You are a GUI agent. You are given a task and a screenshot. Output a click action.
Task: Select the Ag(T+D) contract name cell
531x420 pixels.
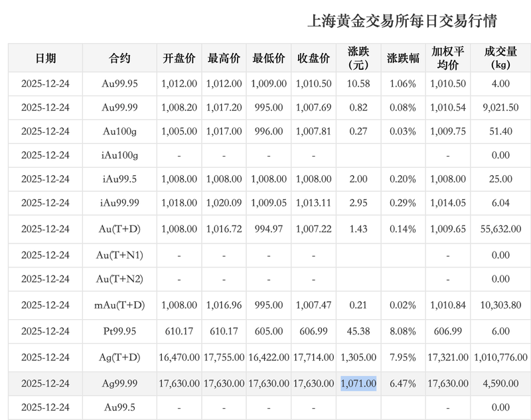[119, 358]
